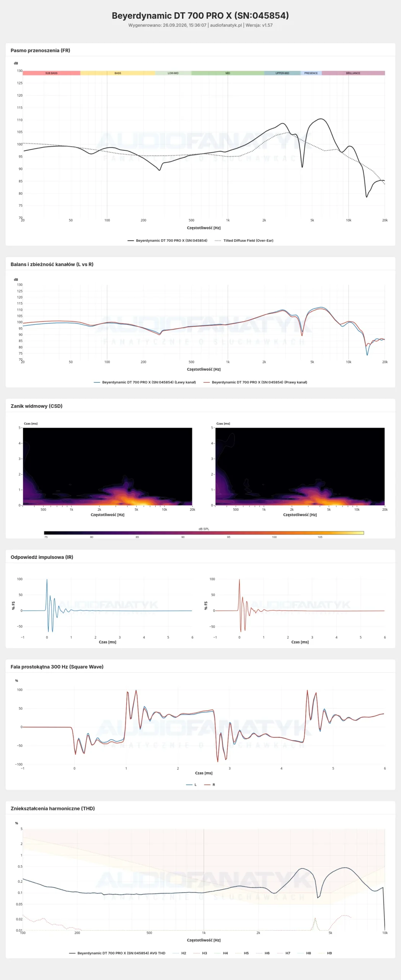The height and width of the screenshot is (980, 401).
Task: Click the UPPER-MID band label
Action: pyautogui.click(x=282, y=73)
